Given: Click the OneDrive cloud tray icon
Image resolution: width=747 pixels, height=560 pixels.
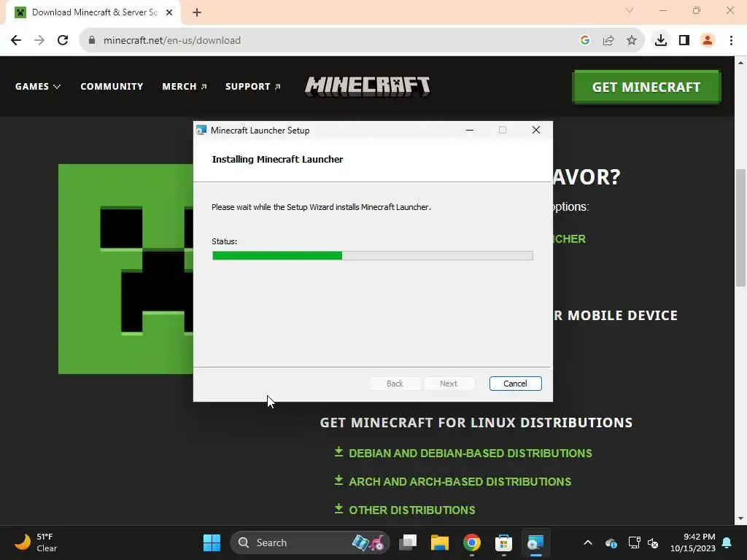Looking at the screenshot, I should pyautogui.click(x=611, y=542).
